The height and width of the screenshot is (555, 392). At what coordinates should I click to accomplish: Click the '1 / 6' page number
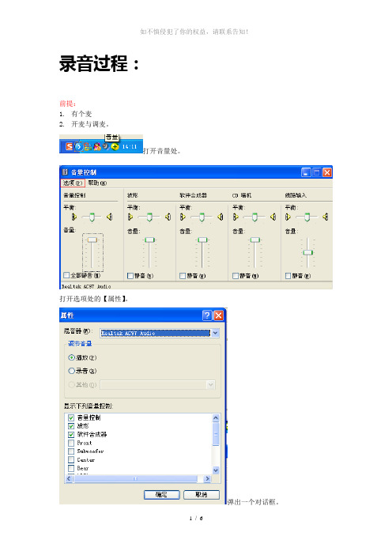196,518
